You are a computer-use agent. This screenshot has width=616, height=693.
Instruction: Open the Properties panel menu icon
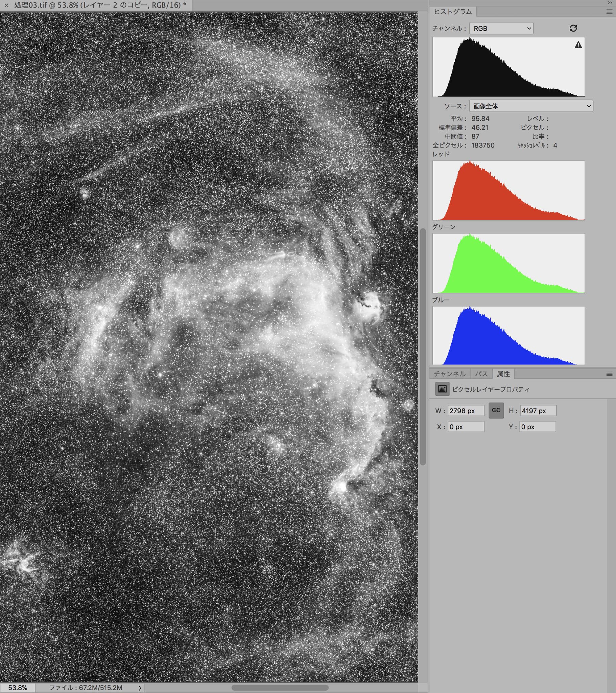609,374
